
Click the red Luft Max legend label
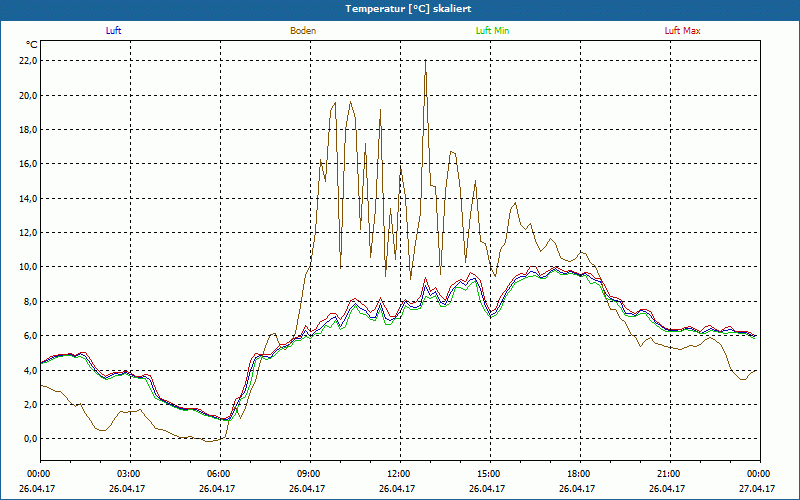682,31
